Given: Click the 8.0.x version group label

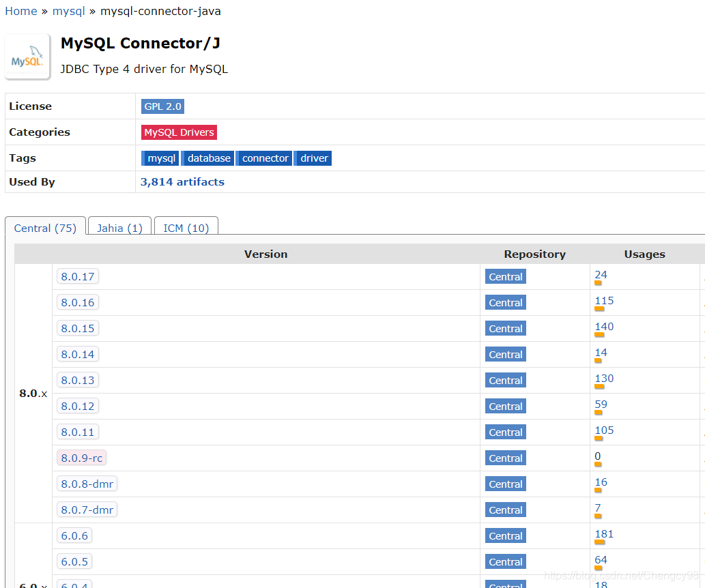Looking at the screenshot, I should click(33, 394).
